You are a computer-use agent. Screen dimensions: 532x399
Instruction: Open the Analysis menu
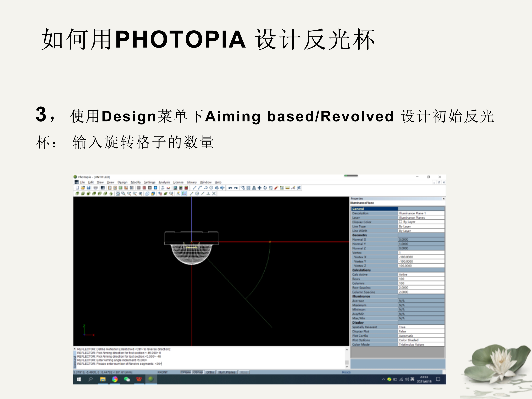tap(164, 182)
